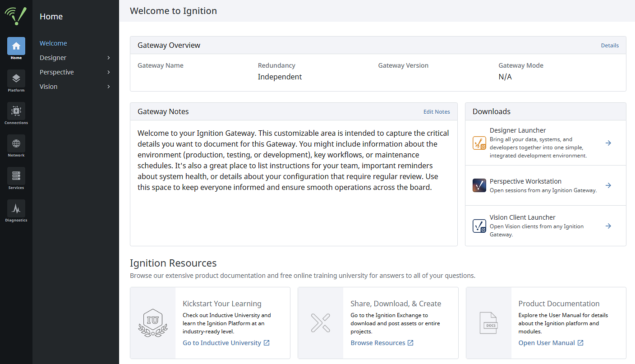The image size is (635, 364).
Task: Click the Share, Download, & Create heading
Action: (396, 304)
